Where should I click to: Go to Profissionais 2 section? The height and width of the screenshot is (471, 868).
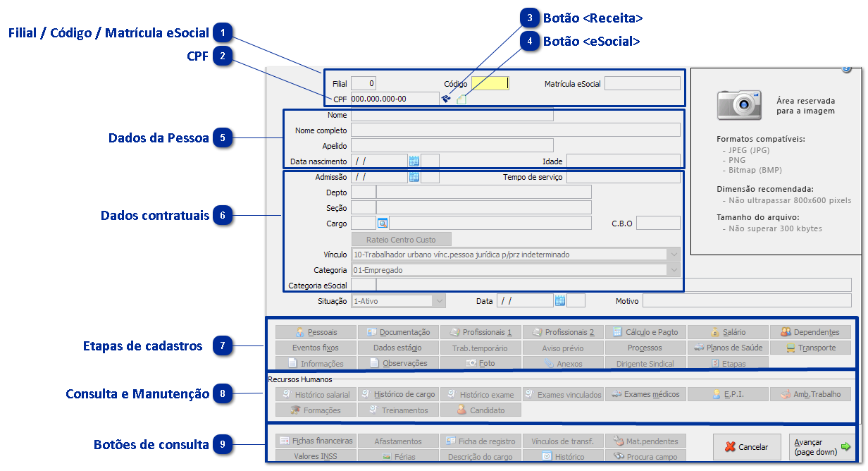563,332
